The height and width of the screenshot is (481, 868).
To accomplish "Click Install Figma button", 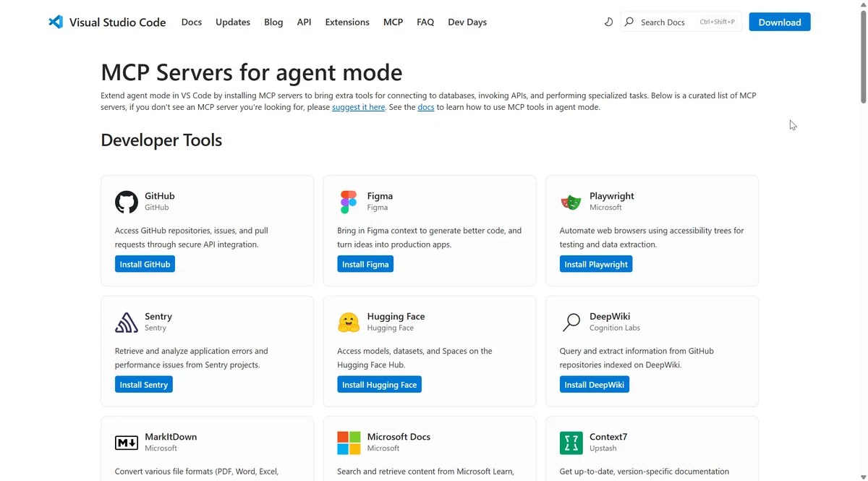I will click(x=365, y=264).
